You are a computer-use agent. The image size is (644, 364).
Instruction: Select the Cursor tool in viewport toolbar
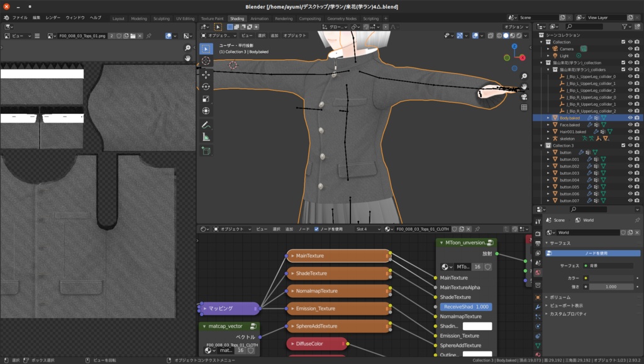(206, 61)
